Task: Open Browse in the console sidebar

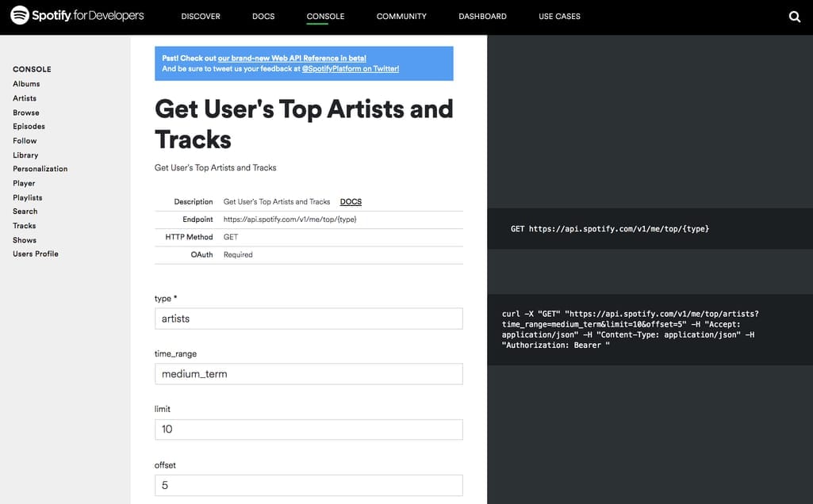Action: coord(26,113)
